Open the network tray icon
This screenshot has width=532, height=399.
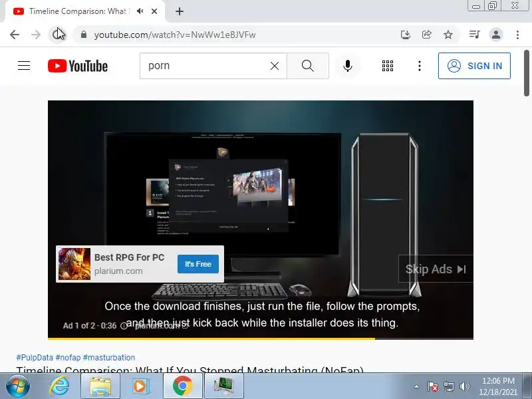[448, 386]
